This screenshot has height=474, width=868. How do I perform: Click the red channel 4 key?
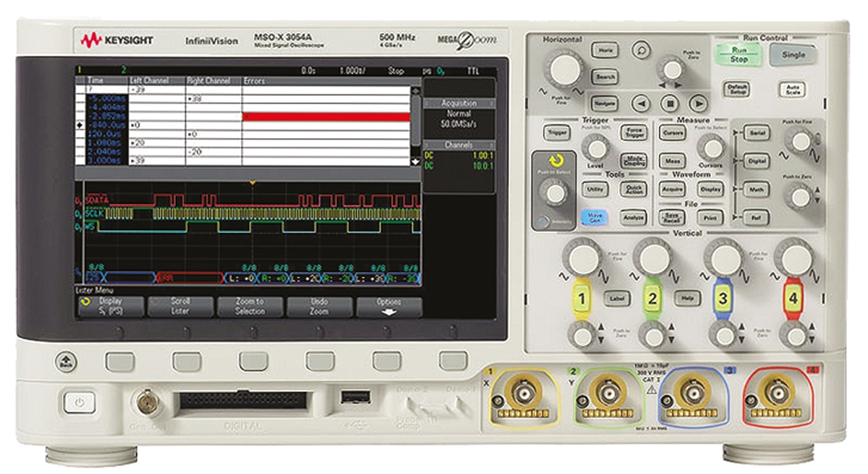pos(793,298)
